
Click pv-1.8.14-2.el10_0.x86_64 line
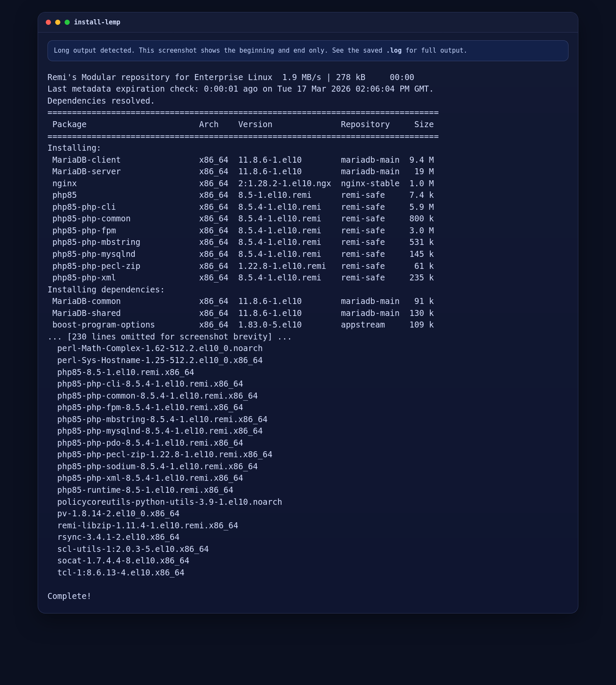point(118,514)
